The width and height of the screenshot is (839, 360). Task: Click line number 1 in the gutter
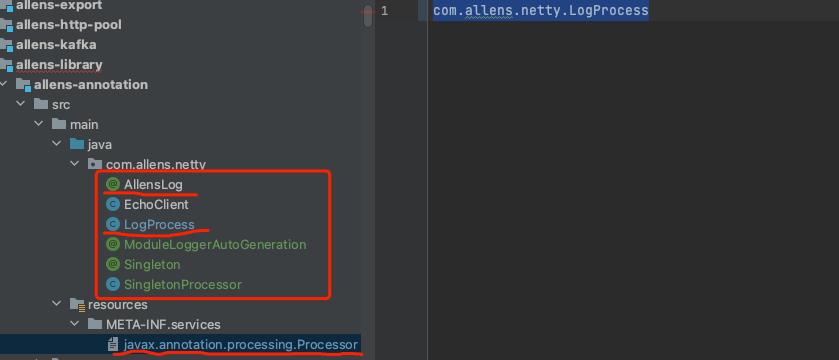point(384,11)
